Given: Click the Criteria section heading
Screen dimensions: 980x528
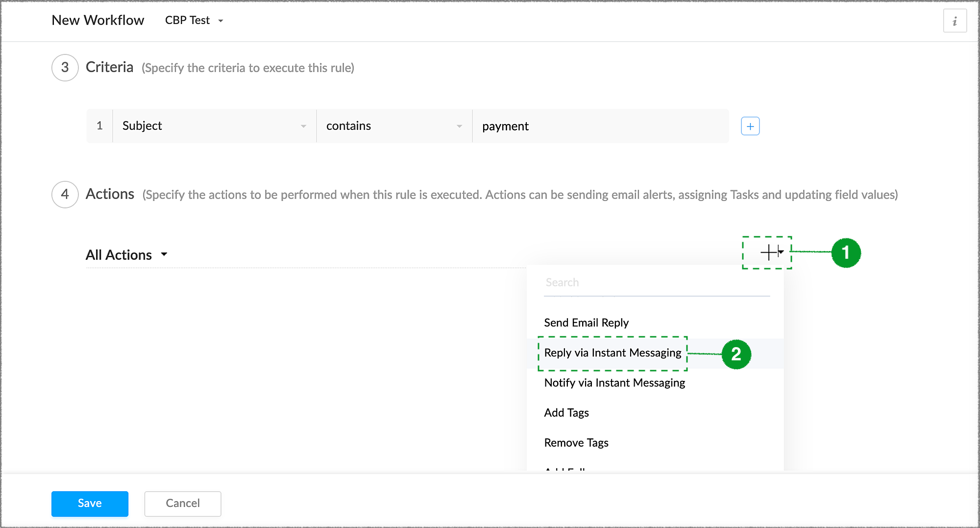Looking at the screenshot, I should pyautogui.click(x=109, y=67).
